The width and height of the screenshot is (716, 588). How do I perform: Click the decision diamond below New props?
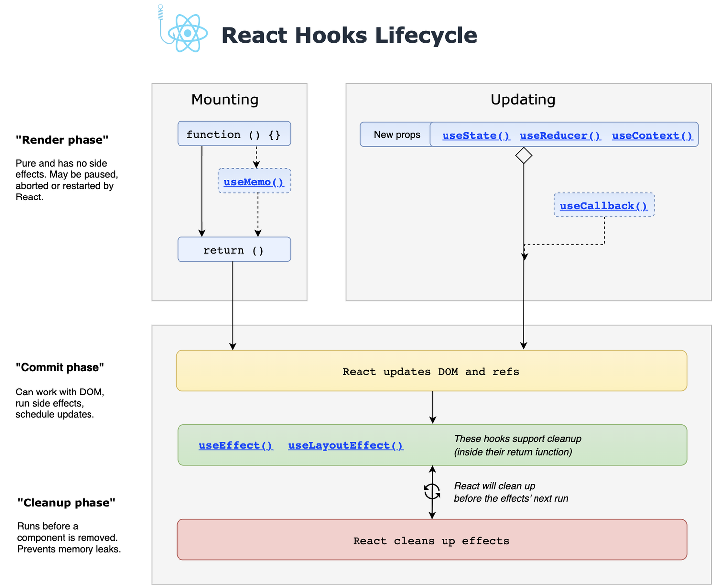(524, 156)
